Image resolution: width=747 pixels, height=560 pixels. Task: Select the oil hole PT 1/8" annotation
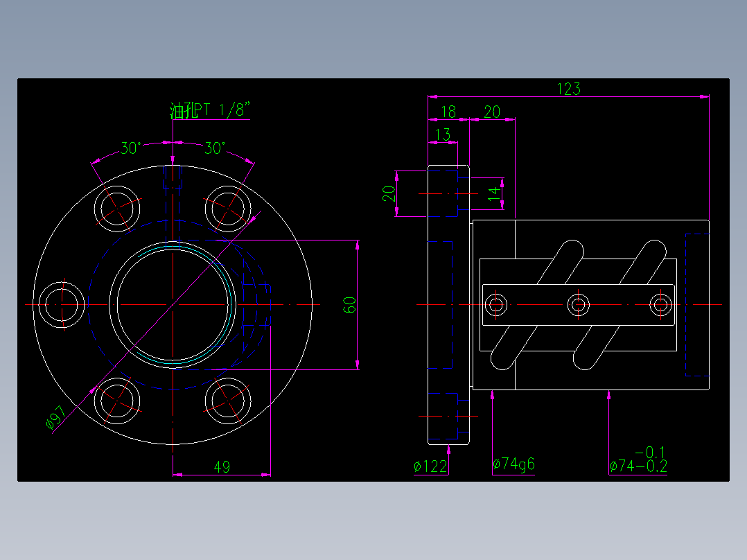coord(209,111)
